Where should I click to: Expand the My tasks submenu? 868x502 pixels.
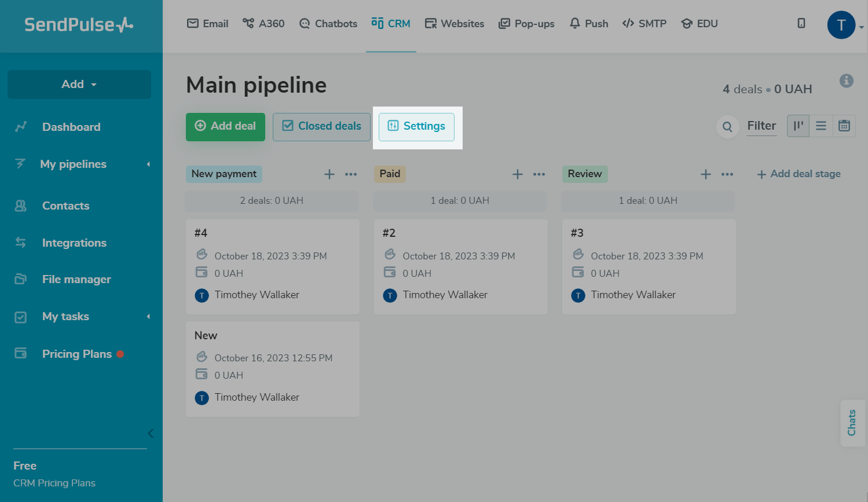click(x=148, y=317)
